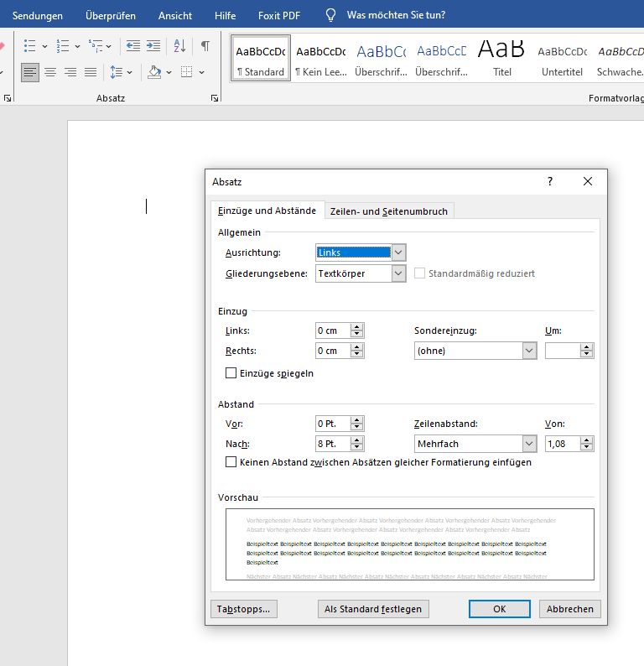Open shading color dropdown arrow
This screenshot has width=644, height=666.
point(169,73)
